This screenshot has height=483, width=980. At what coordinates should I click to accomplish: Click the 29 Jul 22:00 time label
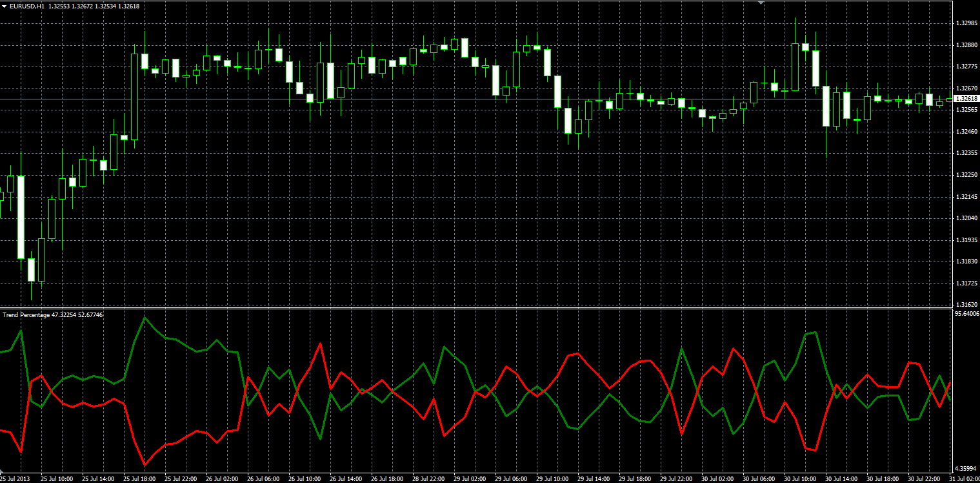tap(675, 479)
